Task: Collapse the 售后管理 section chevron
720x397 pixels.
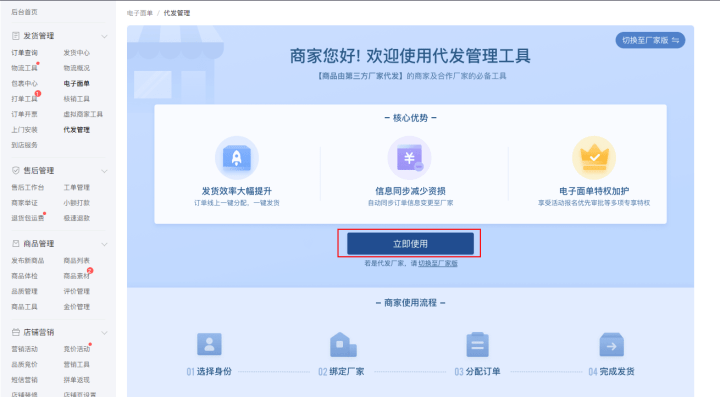Action: click(104, 171)
